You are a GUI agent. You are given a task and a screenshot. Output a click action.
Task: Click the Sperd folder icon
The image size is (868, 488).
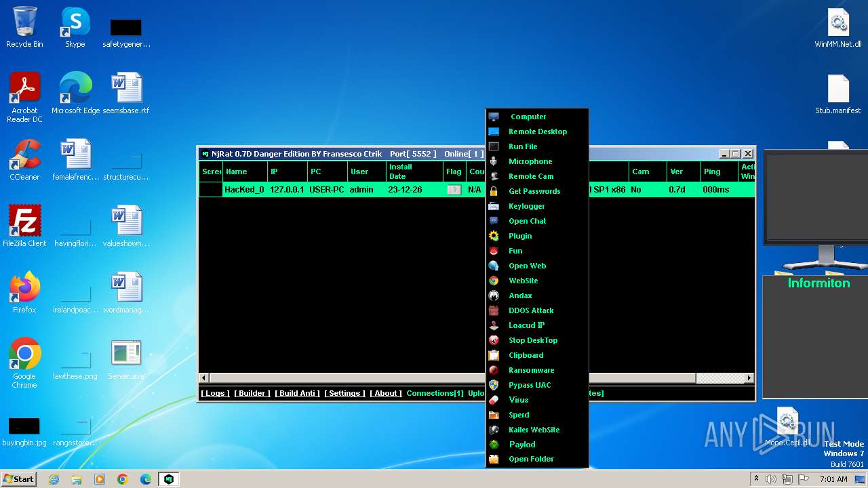(494, 415)
